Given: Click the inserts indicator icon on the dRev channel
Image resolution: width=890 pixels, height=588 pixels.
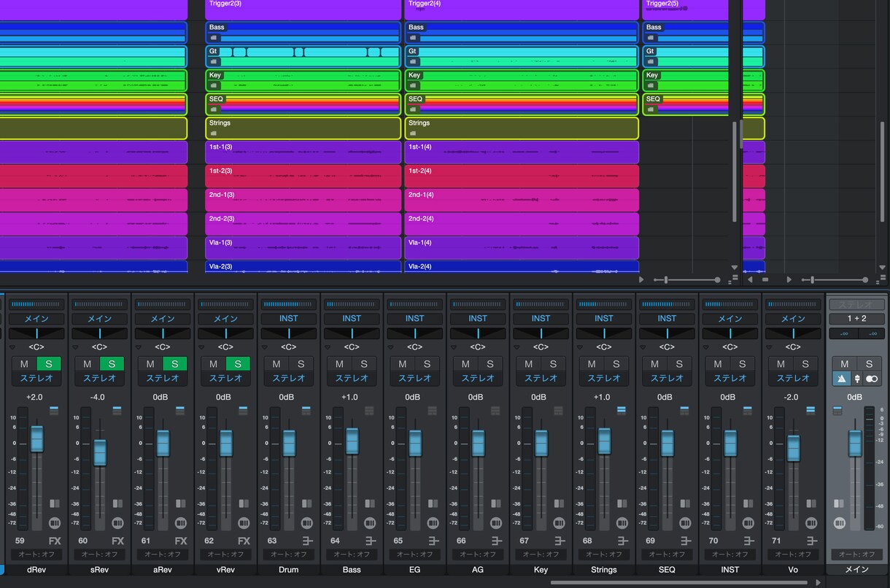Looking at the screenshot, I should point(54,411).
